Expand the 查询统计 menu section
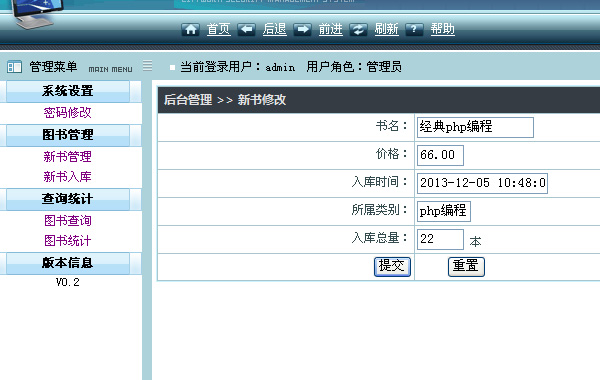The width and height of the screenshot is (600, 380). coord(68,199)
